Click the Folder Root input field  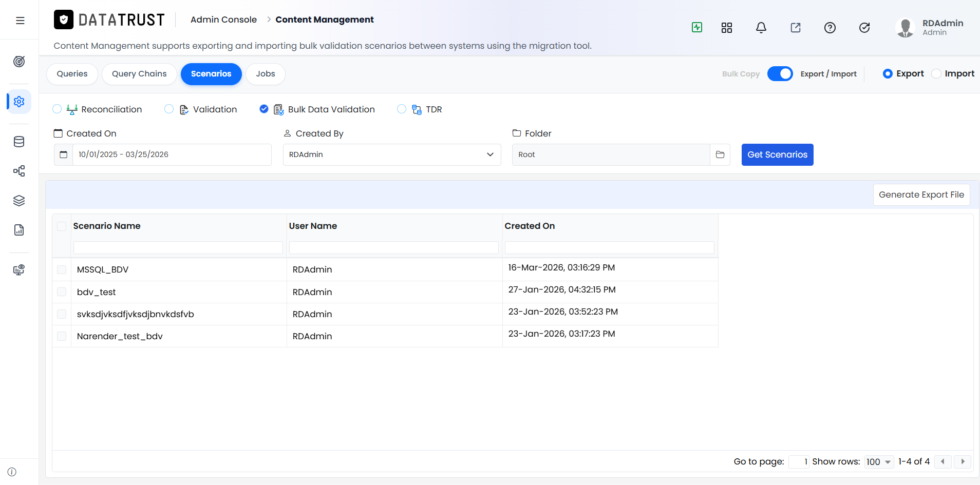[611, 154]
